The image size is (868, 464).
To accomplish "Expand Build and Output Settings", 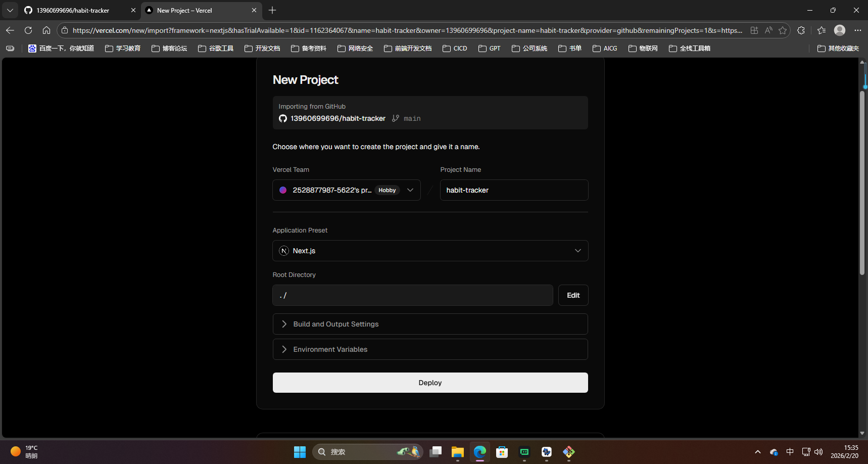I will [430, 324].
